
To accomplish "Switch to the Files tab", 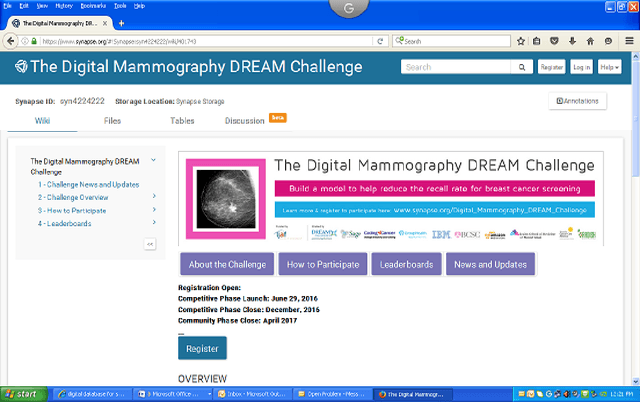I will point(115,121).
